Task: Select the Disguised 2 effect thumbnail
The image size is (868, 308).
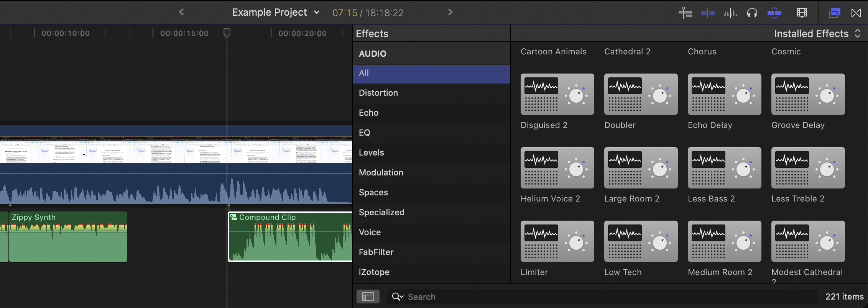Action: click(557, 94)
